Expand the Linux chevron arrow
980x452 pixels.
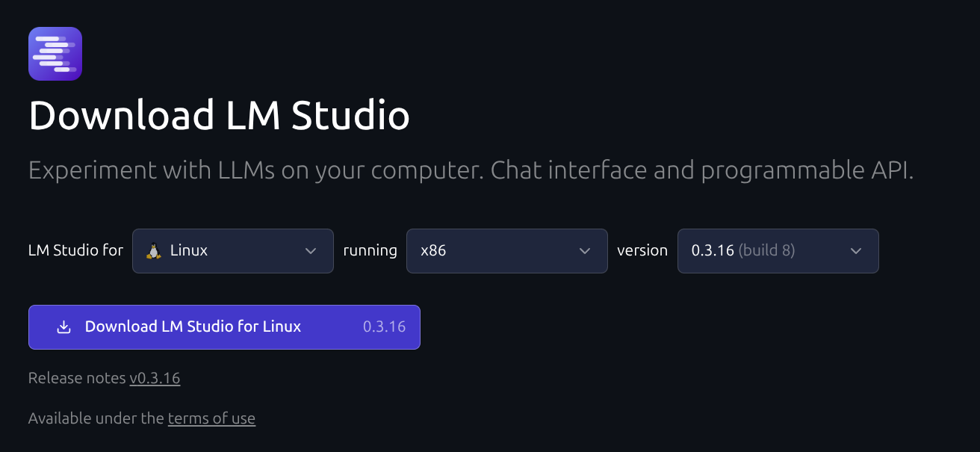click(311, 251)
